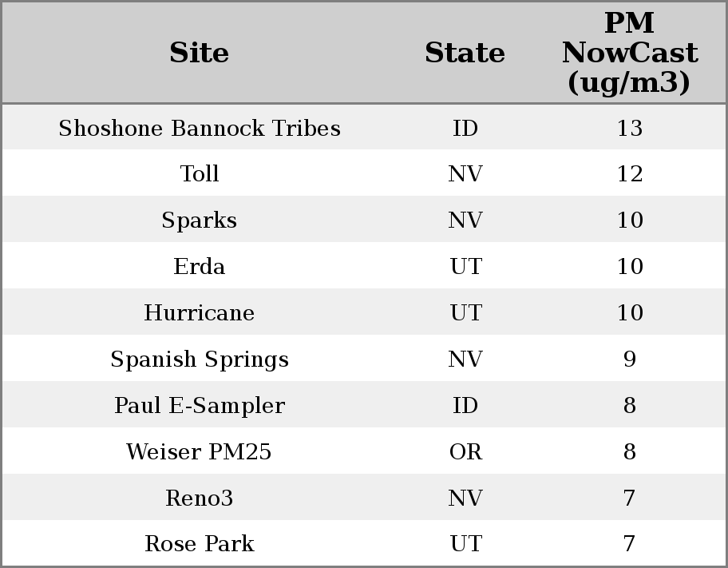Select the Shoshone Bannock Tribes site cell
The width and height of the screenshot is (728, 568).
199,129
